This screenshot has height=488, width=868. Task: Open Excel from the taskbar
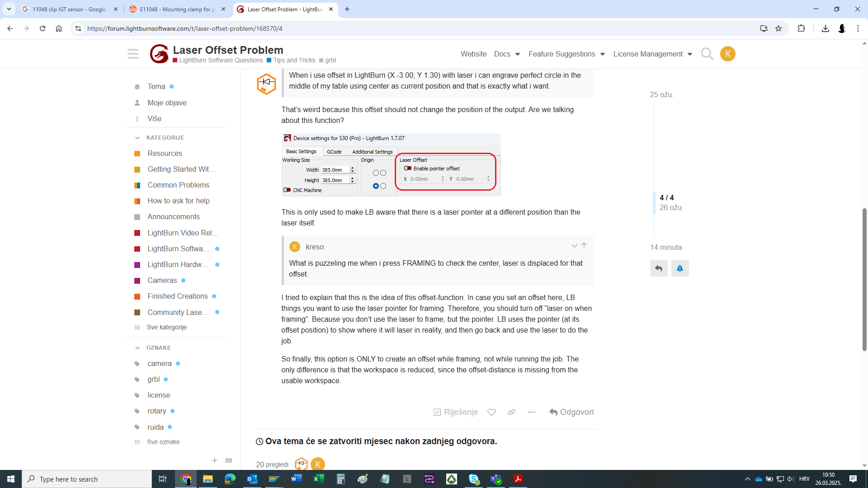pyautogui.click(x=319, y=479)
